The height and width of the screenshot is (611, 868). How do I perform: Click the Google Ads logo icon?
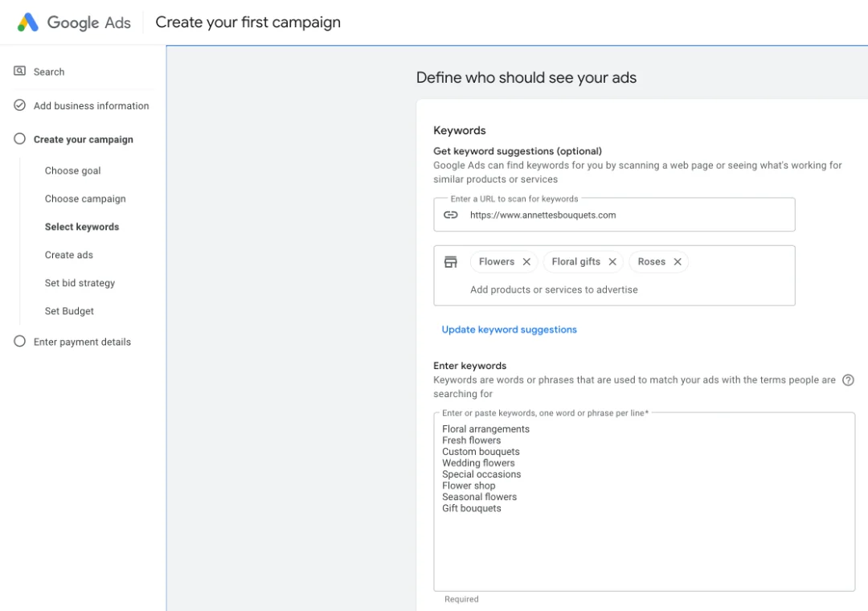pos(27,23)
